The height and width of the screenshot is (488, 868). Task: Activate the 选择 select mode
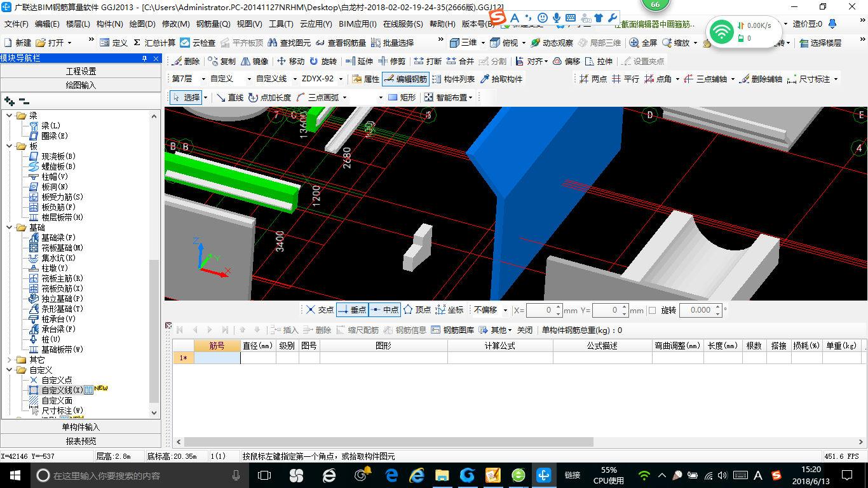[187, 97]
